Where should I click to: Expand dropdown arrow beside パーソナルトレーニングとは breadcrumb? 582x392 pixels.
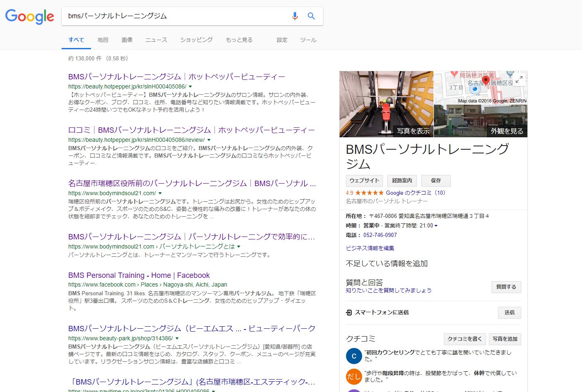pyautogui.click(x=239, y=247)
